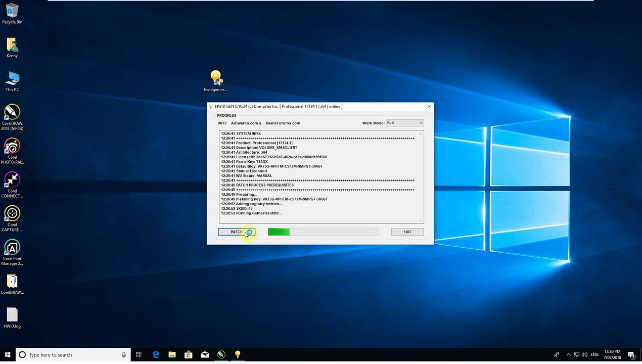Click the NsaneForums.com info link
Viewport: 642px width, 364px height.
coord(283,123)
